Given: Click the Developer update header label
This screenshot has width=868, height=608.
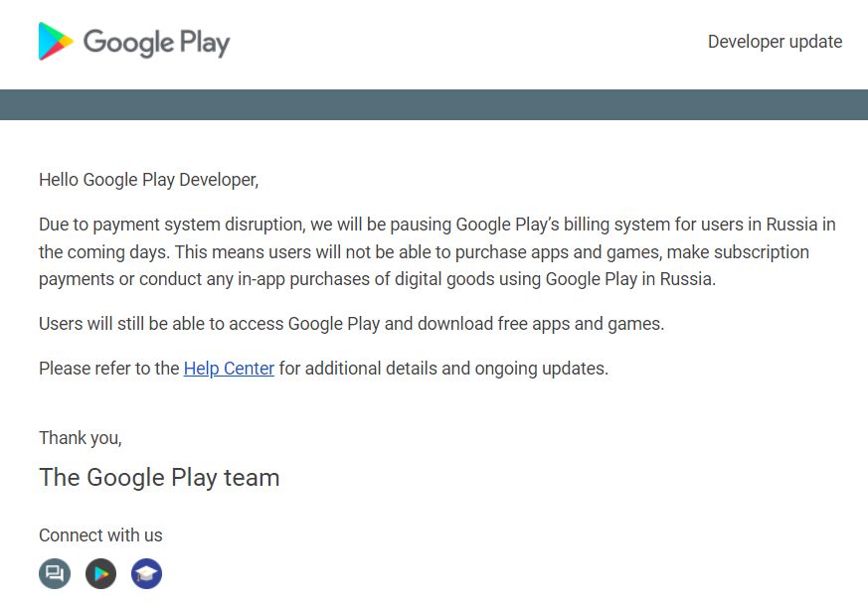Looking at the screenshot, I should 775,42.
